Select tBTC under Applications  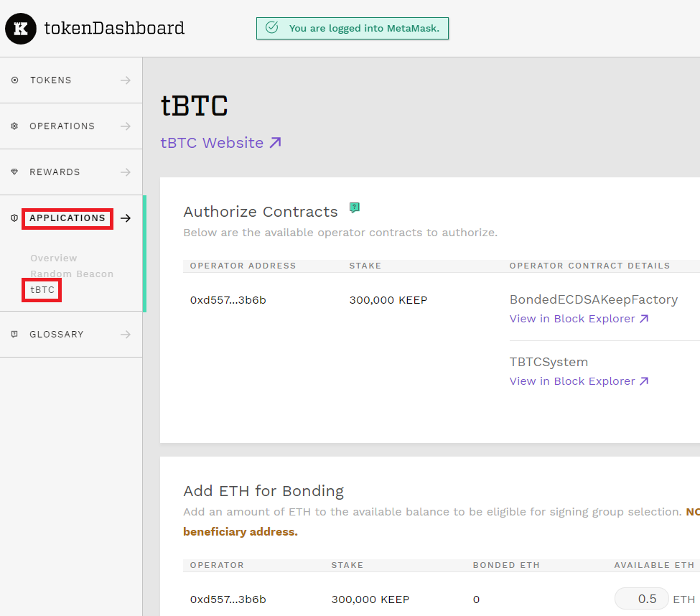pos(42,290)
